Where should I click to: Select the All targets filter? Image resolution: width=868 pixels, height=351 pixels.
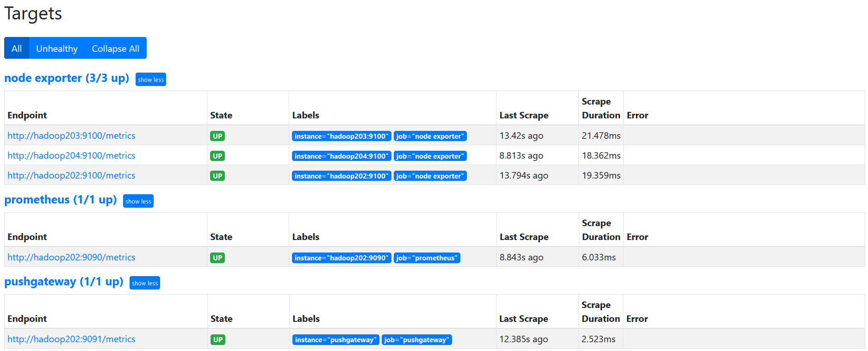(17, 49)
